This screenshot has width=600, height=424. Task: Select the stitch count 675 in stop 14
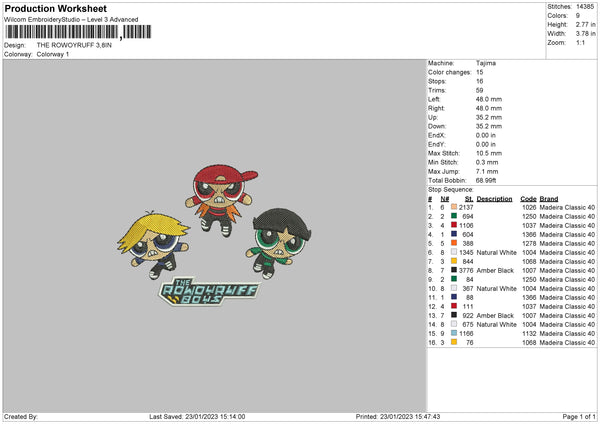[x=468, y=325]
